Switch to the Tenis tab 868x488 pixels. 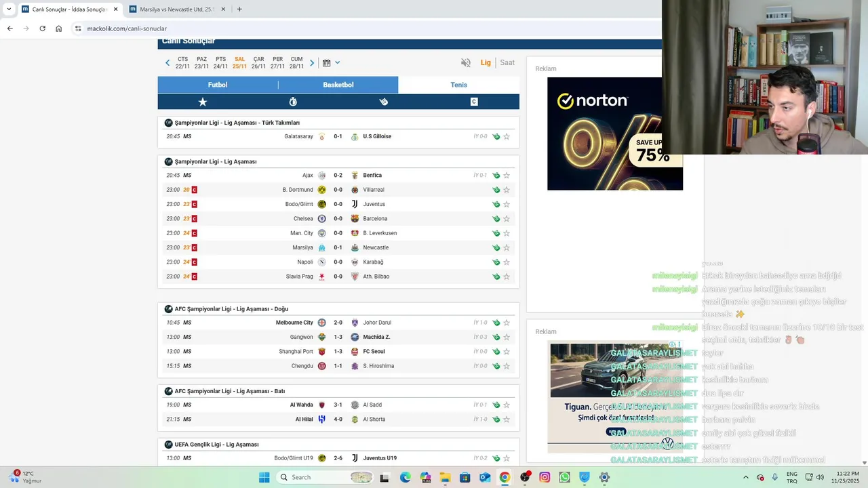(x=459, y=85)
